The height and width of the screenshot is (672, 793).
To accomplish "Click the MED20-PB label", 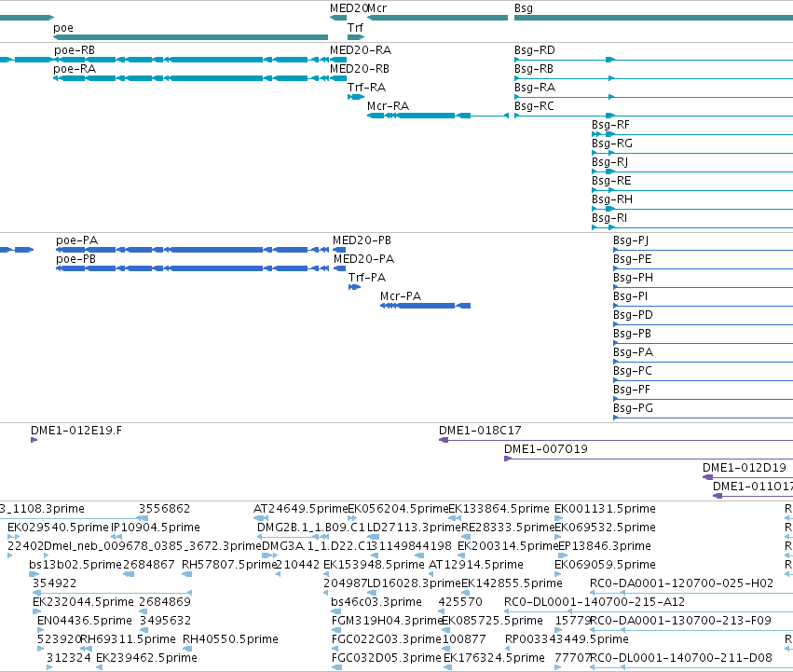I will click(x=362, y=240).
